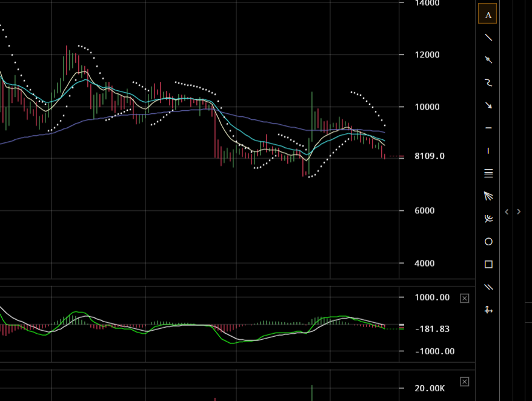The image size is (532, 401).
Task: Select the freehand curve drawing tool
Action: pos(488,82)
